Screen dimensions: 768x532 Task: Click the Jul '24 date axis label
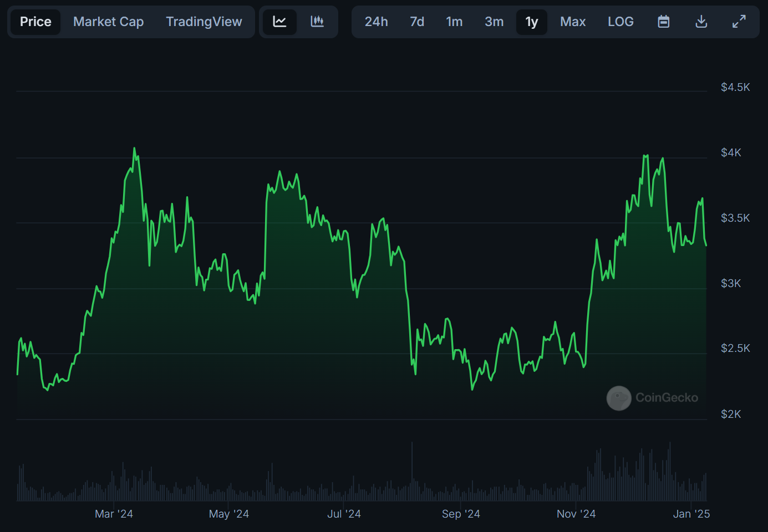344,514
